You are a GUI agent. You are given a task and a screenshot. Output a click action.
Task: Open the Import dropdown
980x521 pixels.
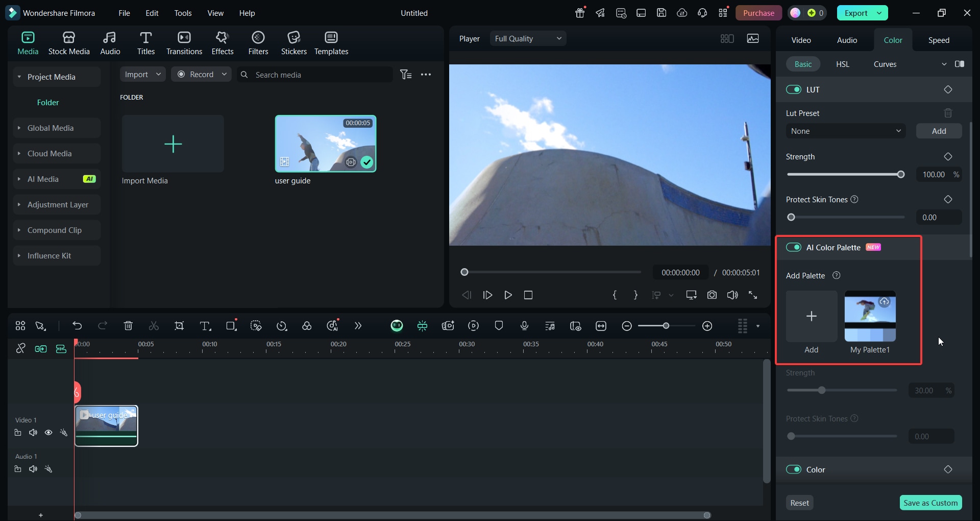point(143,74)
